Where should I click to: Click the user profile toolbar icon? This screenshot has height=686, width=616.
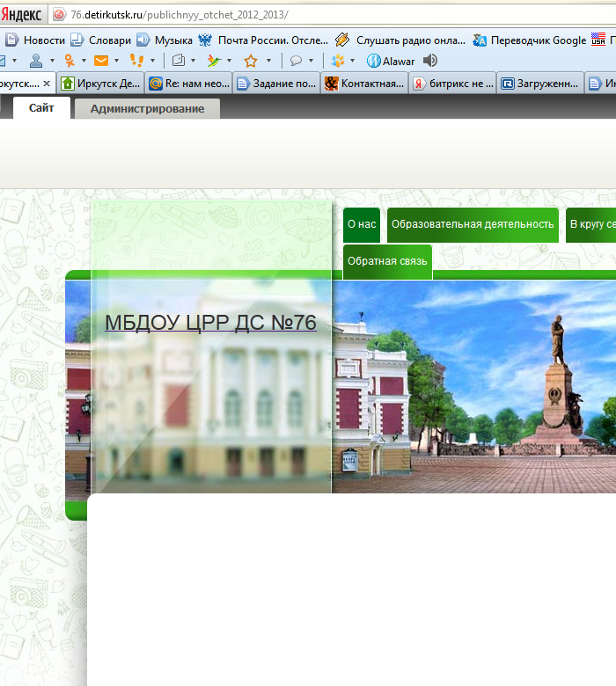click(x=36, y=61)
